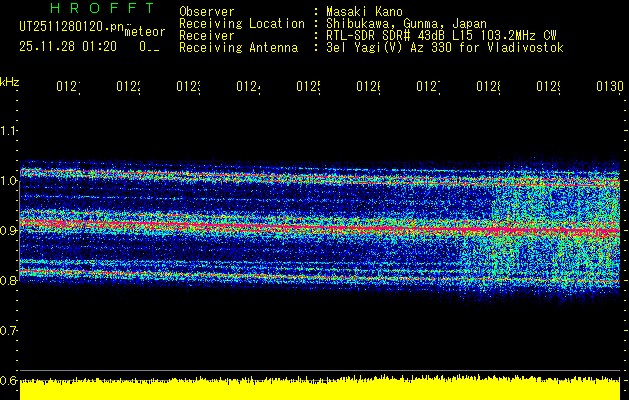This screenshot has width=629, height=400.
Task: Click the 0121 time marker
Action: pyautogui.click(x=68, y=86)
